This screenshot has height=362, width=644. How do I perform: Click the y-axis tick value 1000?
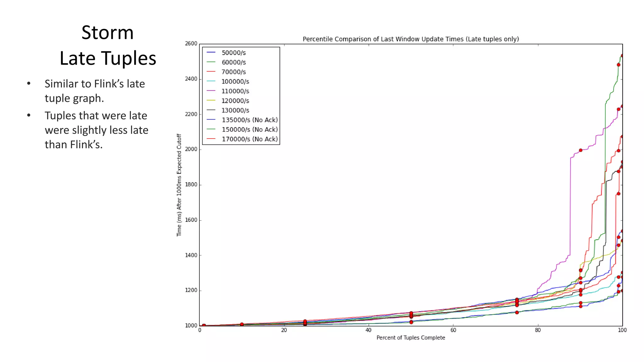(191, 326)
